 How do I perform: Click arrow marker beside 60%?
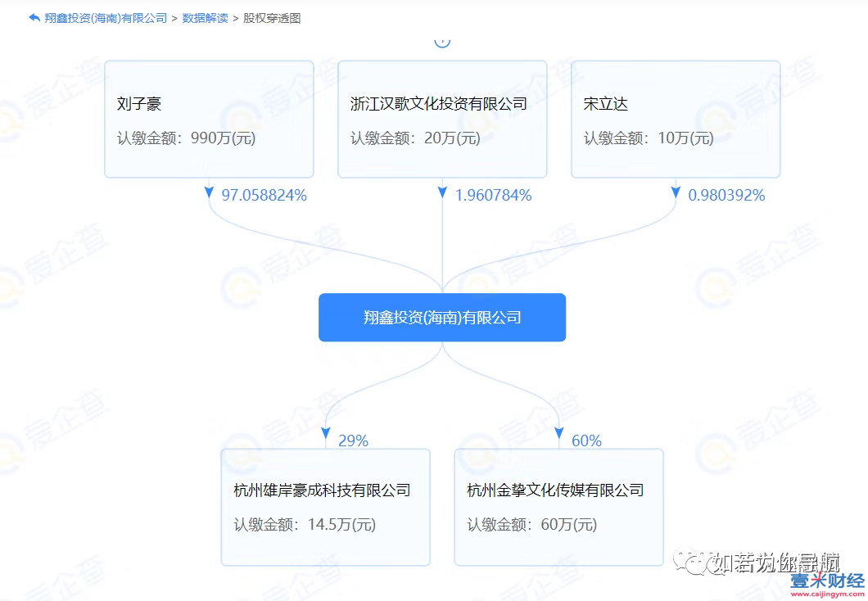point(559,433)
